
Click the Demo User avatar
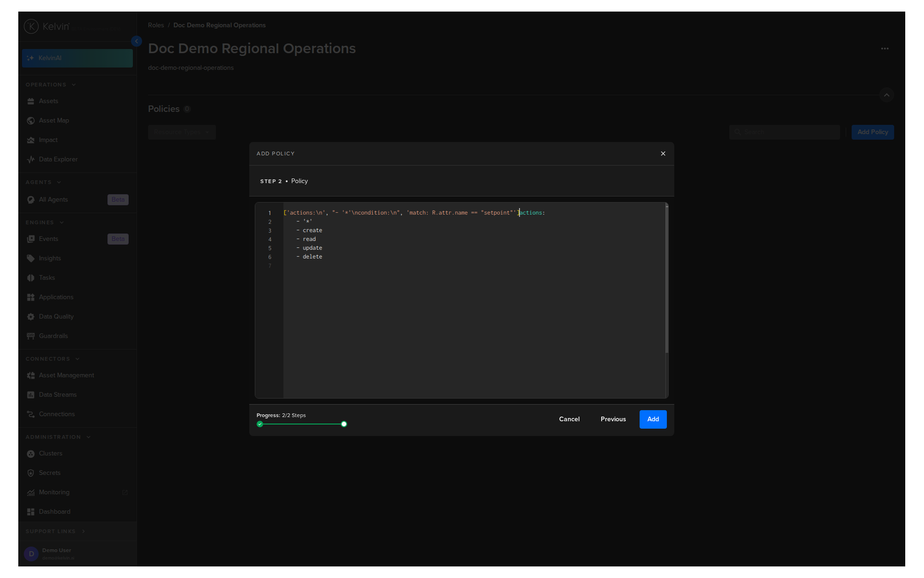[x=31, y=554]
